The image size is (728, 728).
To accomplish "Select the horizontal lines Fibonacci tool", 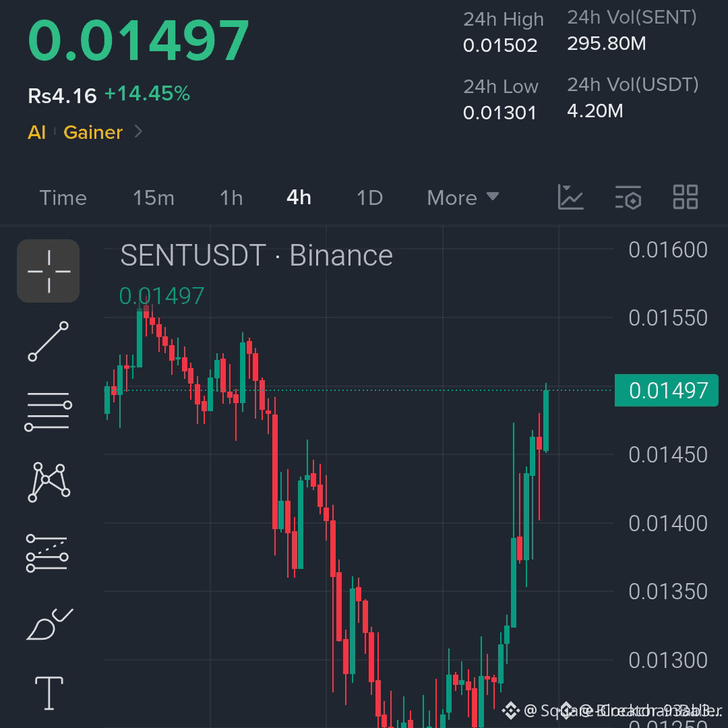I will point(49,411).
